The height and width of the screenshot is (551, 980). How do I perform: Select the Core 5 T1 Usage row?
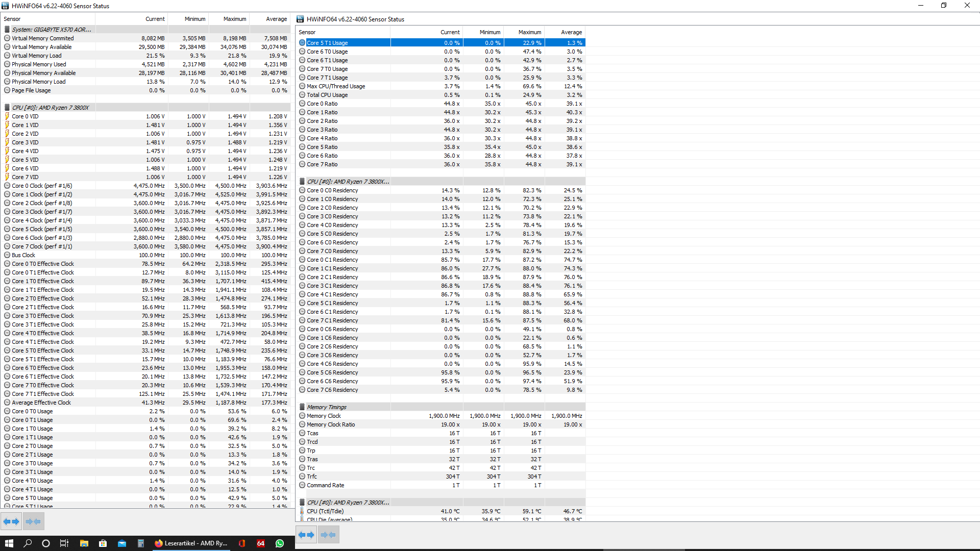(x=327, y=43)
